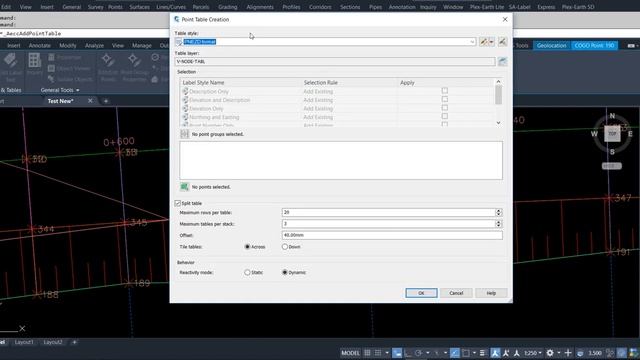Viewport: 640px width, 360px height.
Task: Click the Selection list scrollbar down arrow
Action: pos(498,122)
